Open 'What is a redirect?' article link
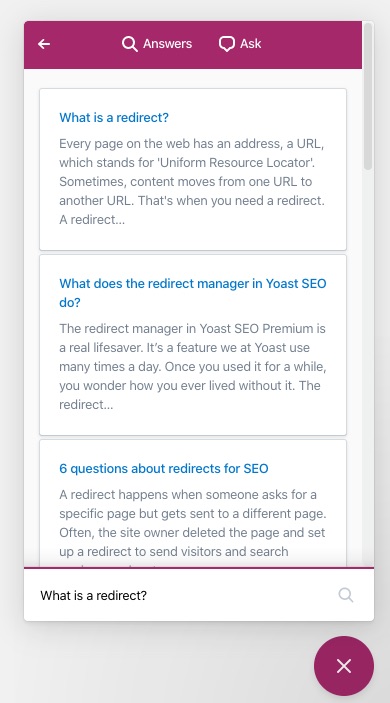The image size is (390, 703). (x=114, y=117)
